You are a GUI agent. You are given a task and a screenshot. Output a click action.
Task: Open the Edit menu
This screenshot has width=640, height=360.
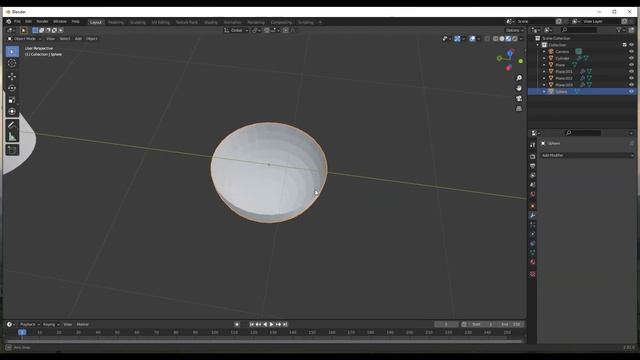click(x=28, y=22)
